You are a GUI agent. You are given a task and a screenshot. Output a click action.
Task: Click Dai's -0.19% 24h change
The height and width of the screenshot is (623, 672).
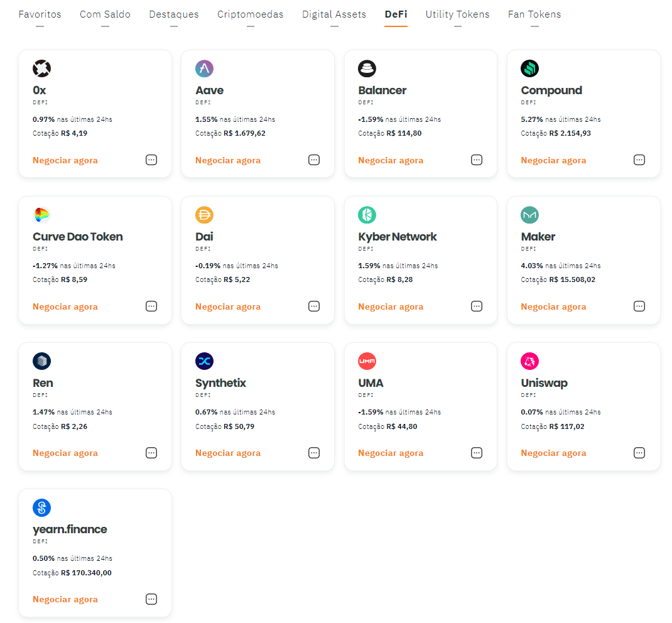point(208,266)
